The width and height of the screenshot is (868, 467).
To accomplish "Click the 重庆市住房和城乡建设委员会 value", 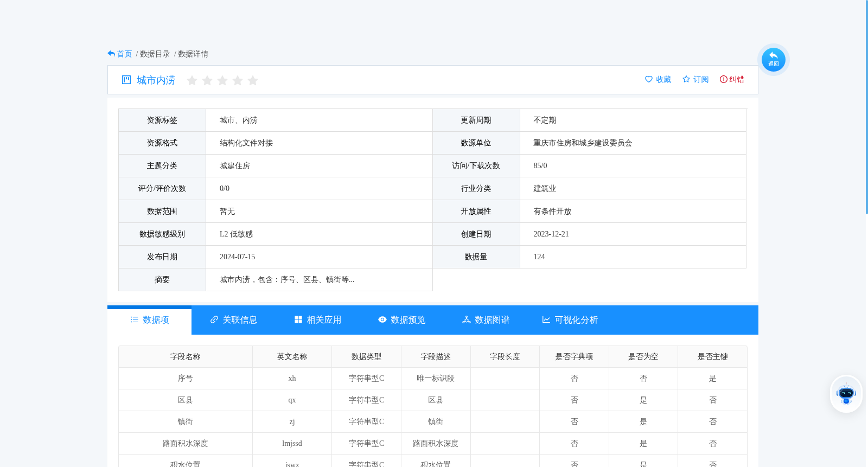I will pos(583,143).
